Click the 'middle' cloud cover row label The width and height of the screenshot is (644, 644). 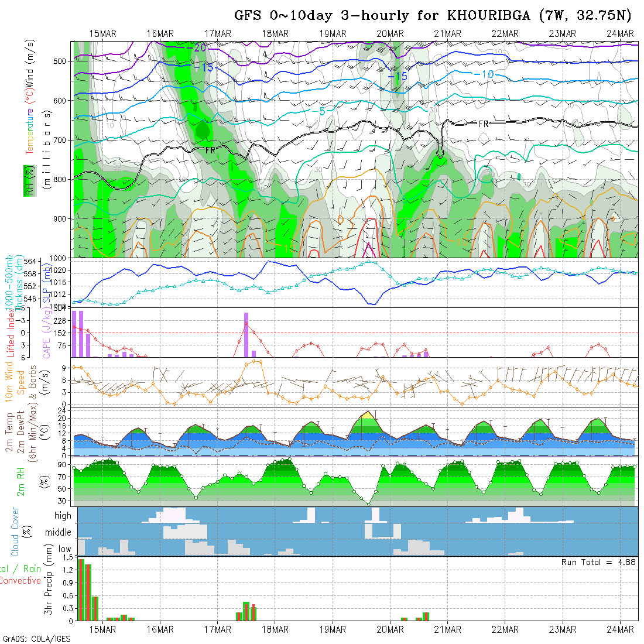pyautogui.click(x=59, y=533)
